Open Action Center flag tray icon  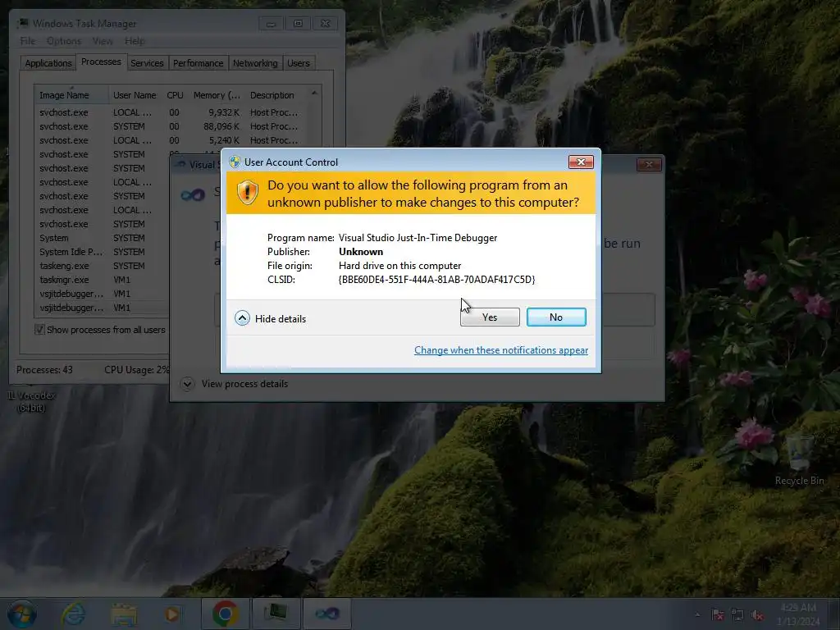tap(717, 614)
